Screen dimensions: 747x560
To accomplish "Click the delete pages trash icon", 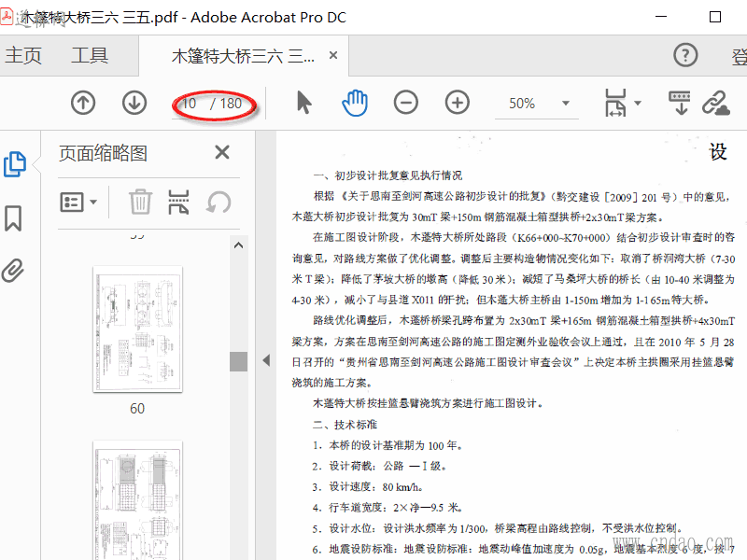I will click(141, 202).
